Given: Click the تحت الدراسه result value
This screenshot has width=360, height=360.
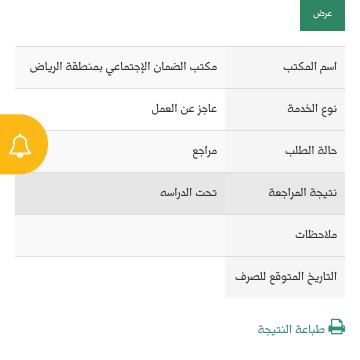Looking at the screenshot, I should coord(189,193).
